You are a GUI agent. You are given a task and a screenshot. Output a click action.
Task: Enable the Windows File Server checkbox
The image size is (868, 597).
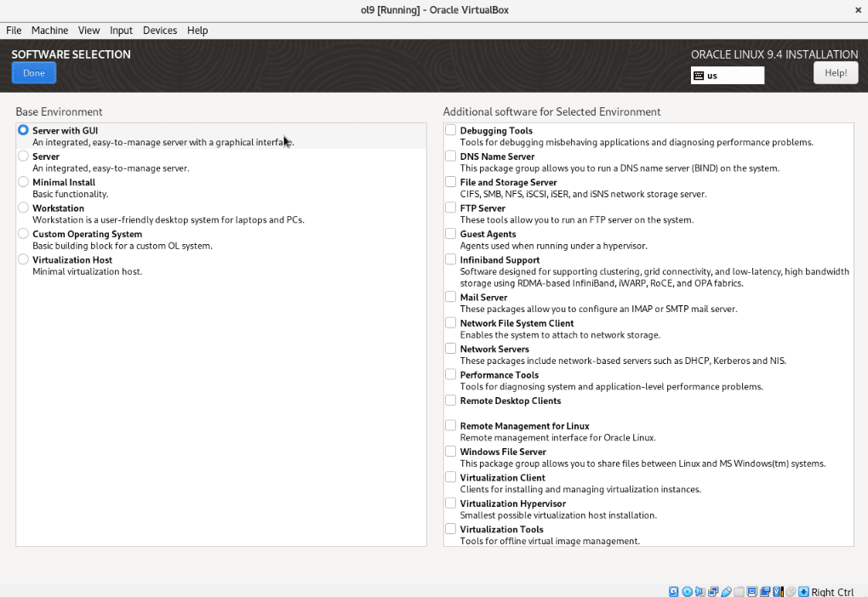[451, 451]
